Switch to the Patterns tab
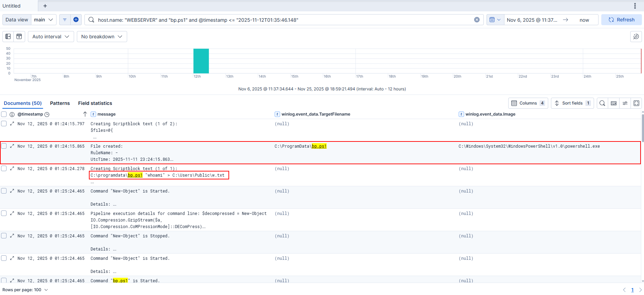This screenshot has width=644, height=295. [x=60, y=103]
